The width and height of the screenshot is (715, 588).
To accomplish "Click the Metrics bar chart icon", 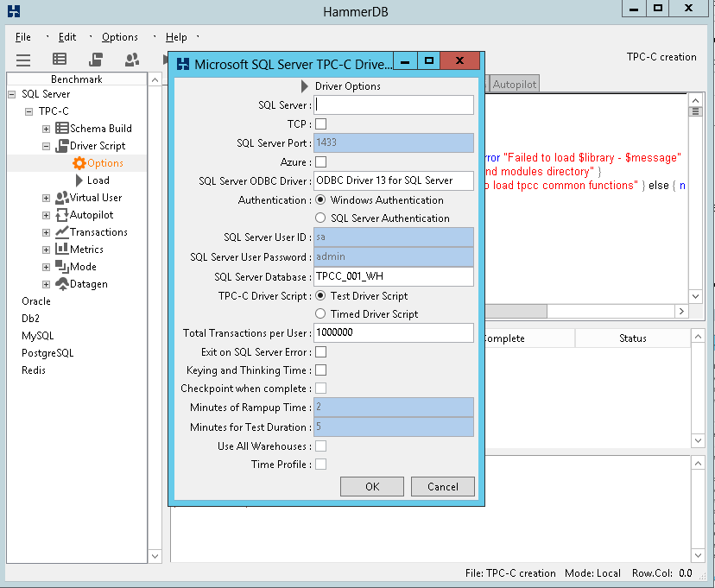I will click(62, 249).
